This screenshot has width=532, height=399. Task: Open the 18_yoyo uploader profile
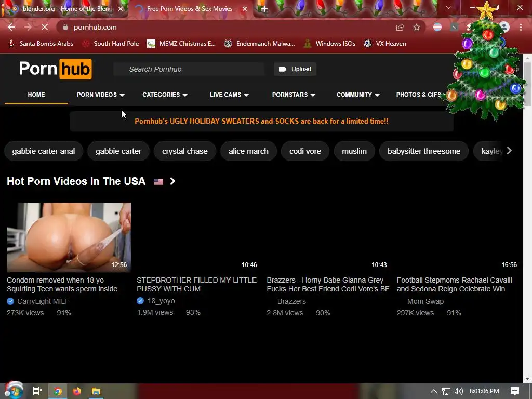point(161,301)
